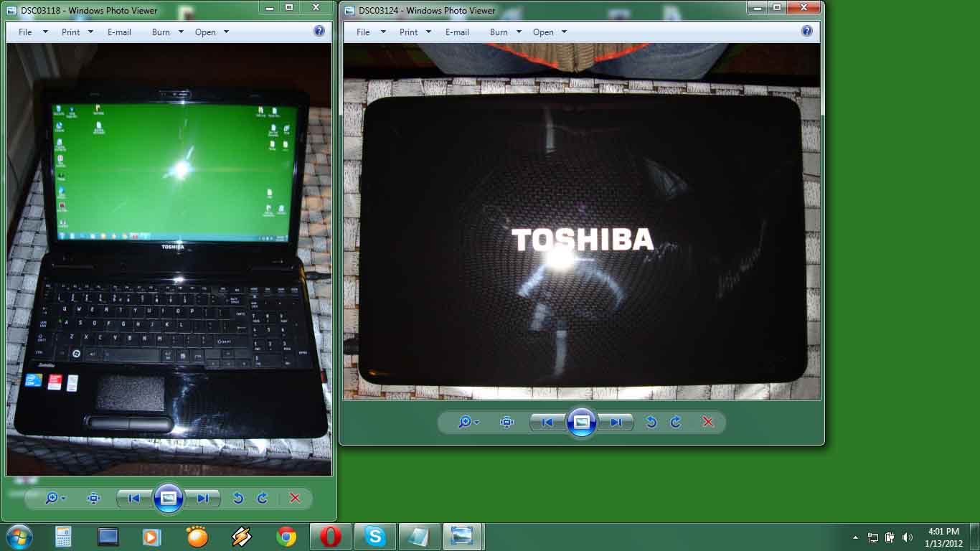The width and height of the screenshot is (980, 551).
Task: Open the Burn menu in DSC03118 window
Action: (x=167, y=32)
